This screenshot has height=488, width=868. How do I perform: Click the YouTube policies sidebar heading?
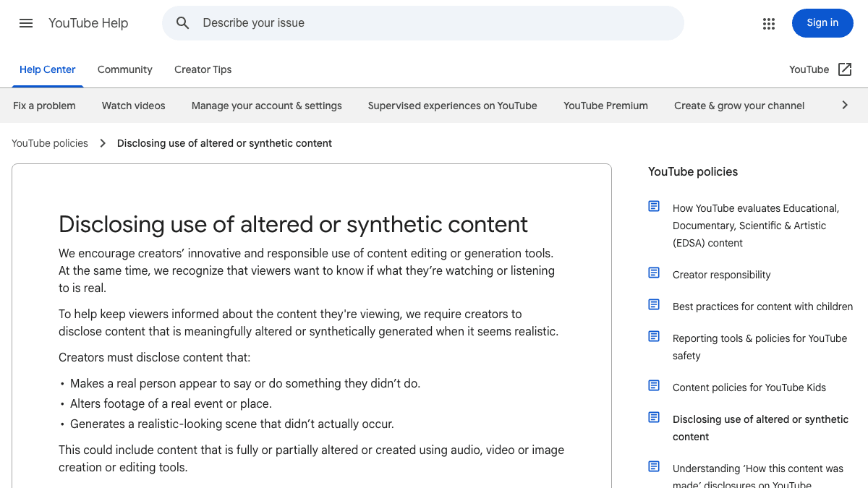(693, 172)
